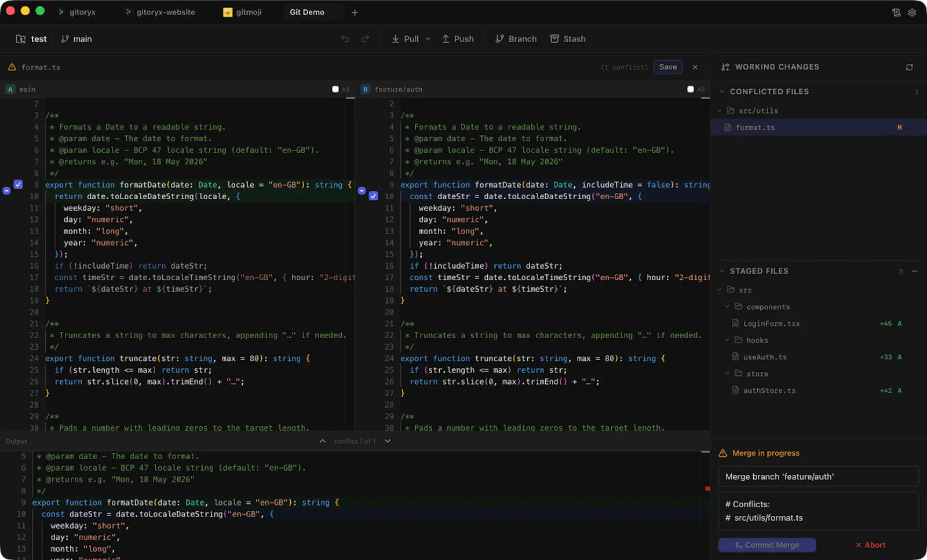The width and height of the screenshot is (927, 560).
Task: Close the format.ts merge editor
Action: [x=695, y=67]
